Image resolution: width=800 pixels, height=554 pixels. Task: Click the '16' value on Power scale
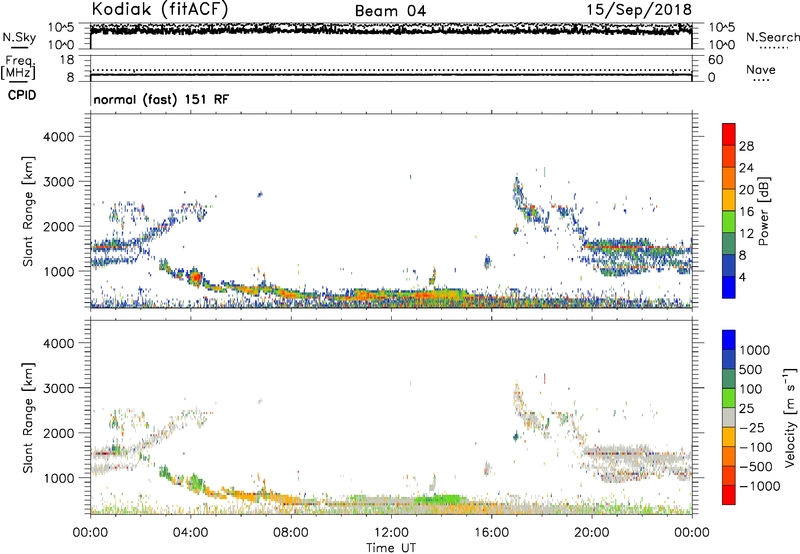tap(746, 212)
